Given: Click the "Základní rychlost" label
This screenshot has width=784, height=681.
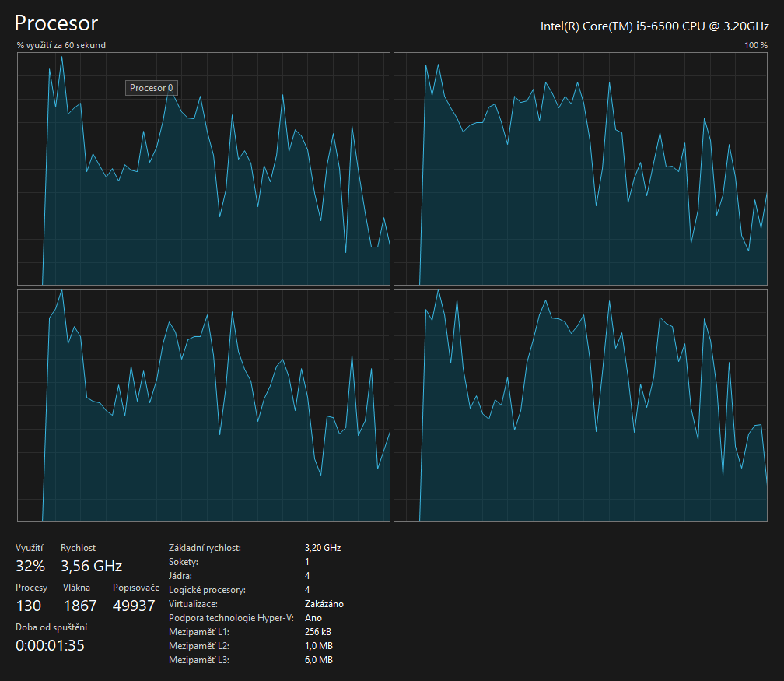Looking at the screenshot, I should coord(205,548).
